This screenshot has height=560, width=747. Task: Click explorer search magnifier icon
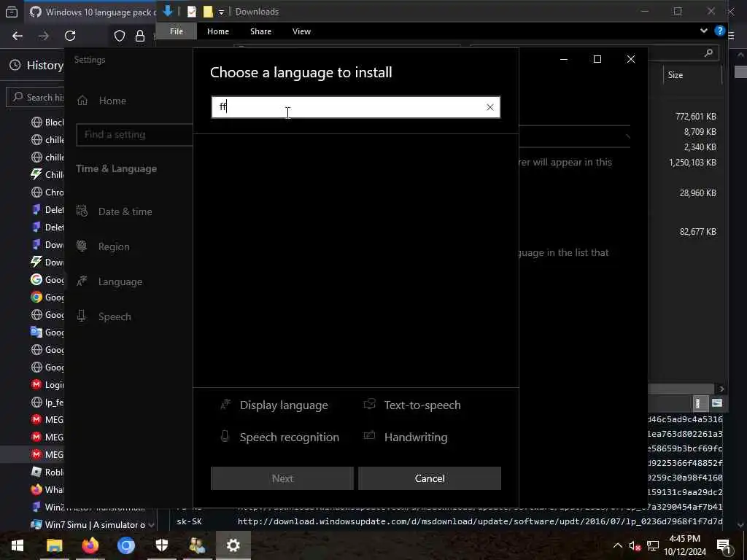(x=708, y=52)
